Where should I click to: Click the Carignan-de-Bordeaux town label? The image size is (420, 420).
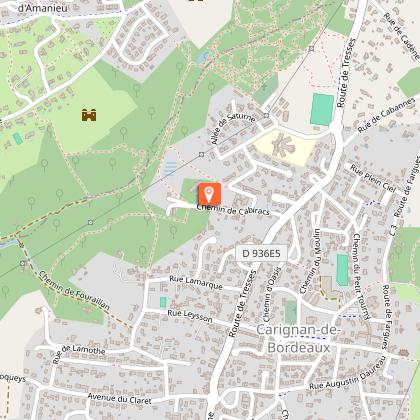pyautogui.click(x=299, y=338)
